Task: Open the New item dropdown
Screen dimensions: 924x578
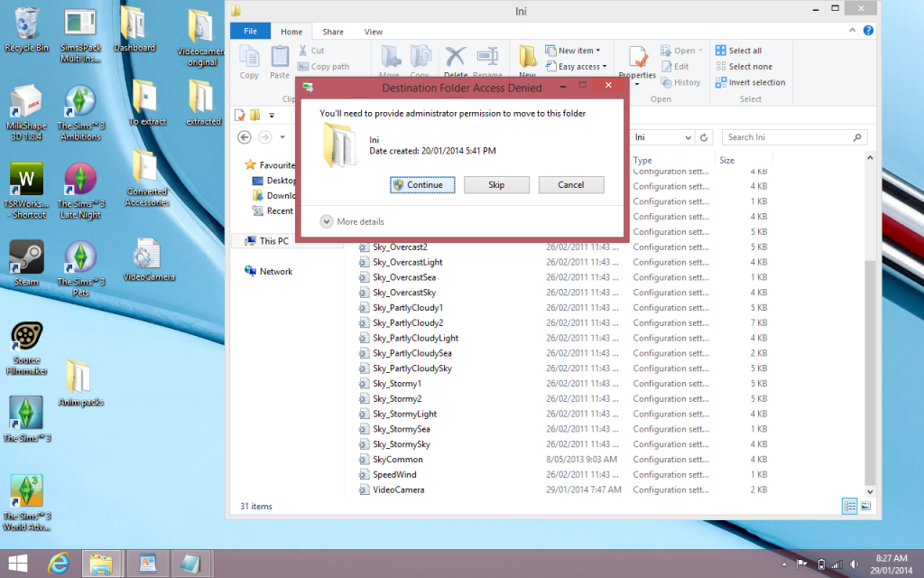Action: [x=573, y=51]
